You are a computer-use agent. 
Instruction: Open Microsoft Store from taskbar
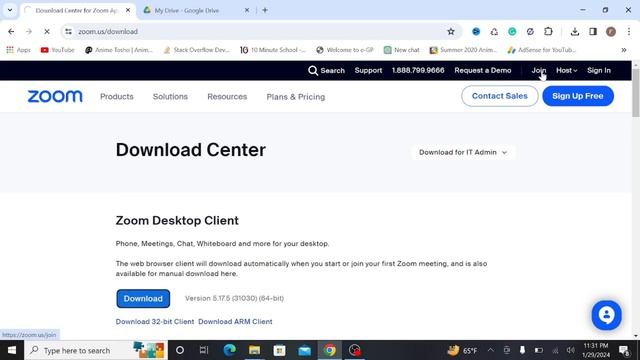[280, 350]
